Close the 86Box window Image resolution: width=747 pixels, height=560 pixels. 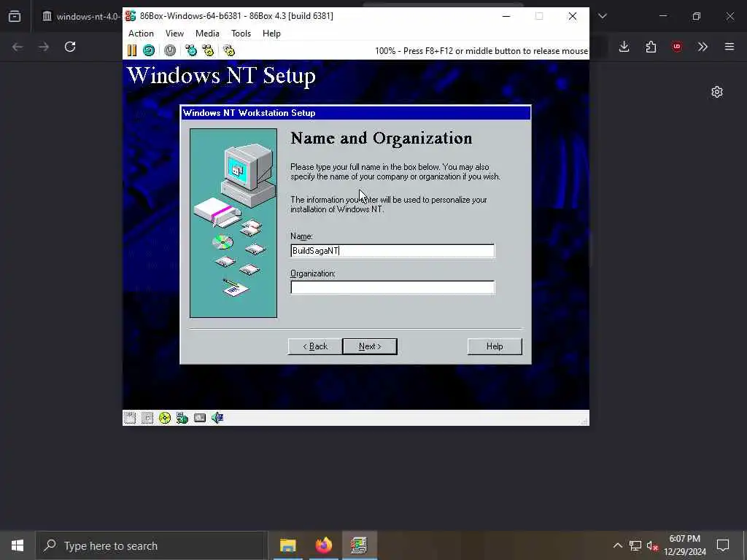pos(573,16)
